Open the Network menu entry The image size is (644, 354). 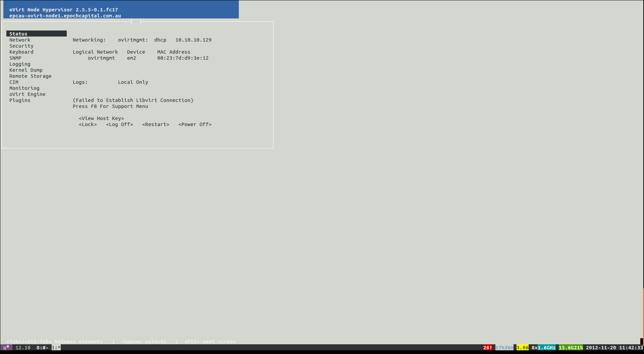[x=20, y=40]
